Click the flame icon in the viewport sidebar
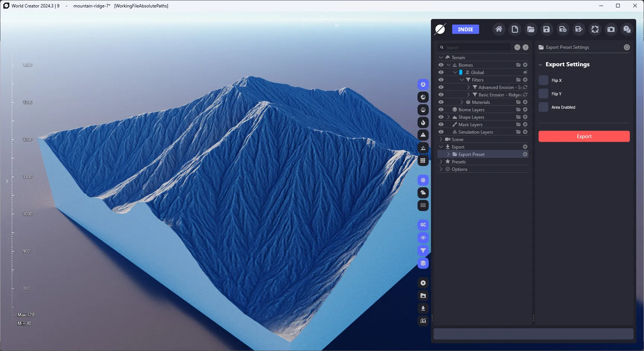This screenshot has height=351, width=644. pyautogui.click(x=423, y=122)
